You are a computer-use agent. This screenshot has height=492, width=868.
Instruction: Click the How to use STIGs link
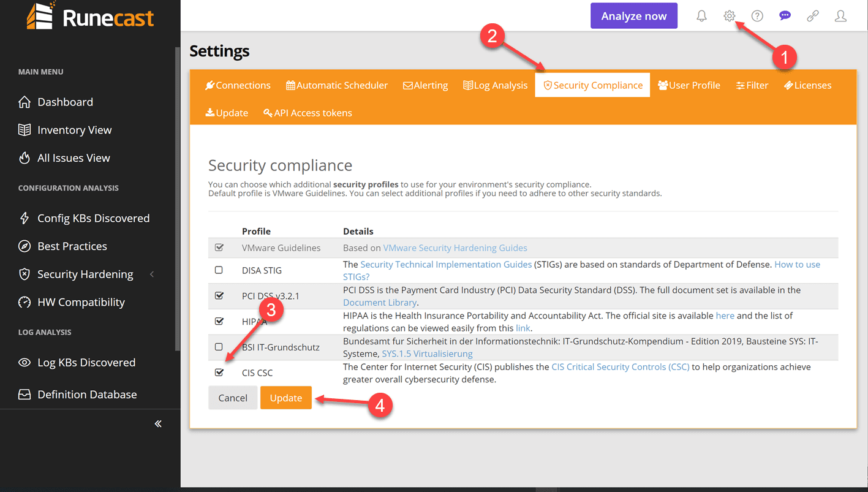pos(797,265)
